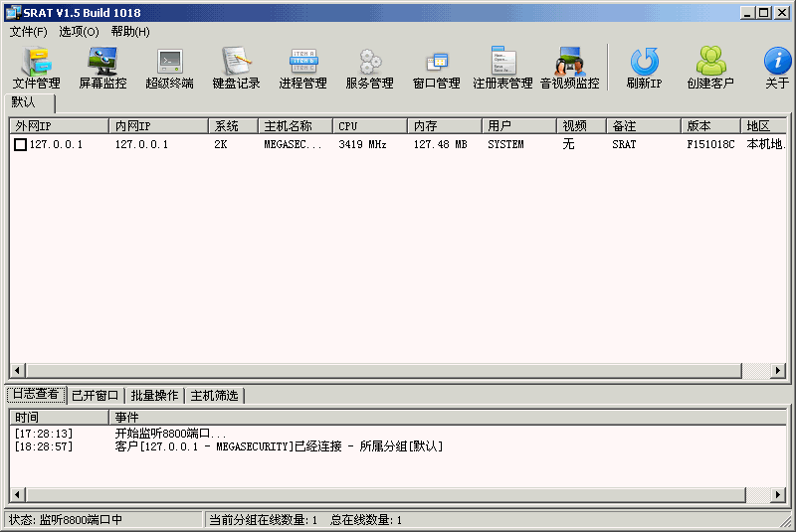This screenshot has width=796, height=532.
Task: Switch to the 已开窗口 tab
Action: [95, 395]
